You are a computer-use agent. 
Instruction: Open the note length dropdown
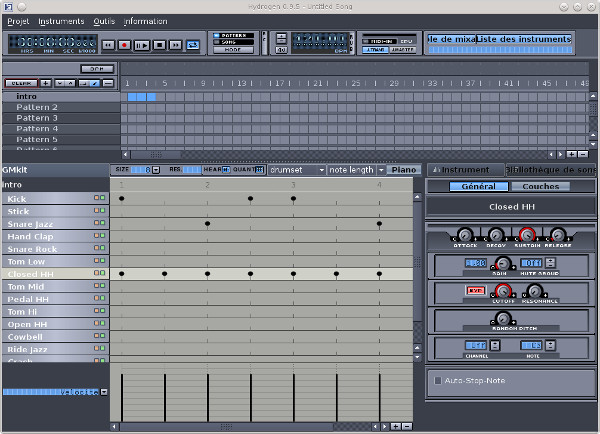point(357,170)
